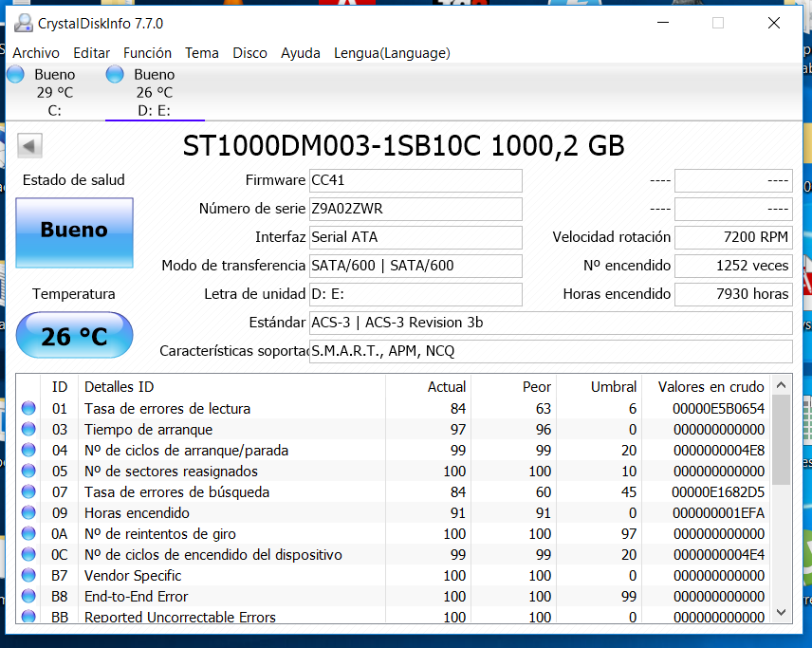The height and width of the screenshot is (648, 812).
Task: Click the Actual column header
Action: pyautogui.click(x=428, y=387)
